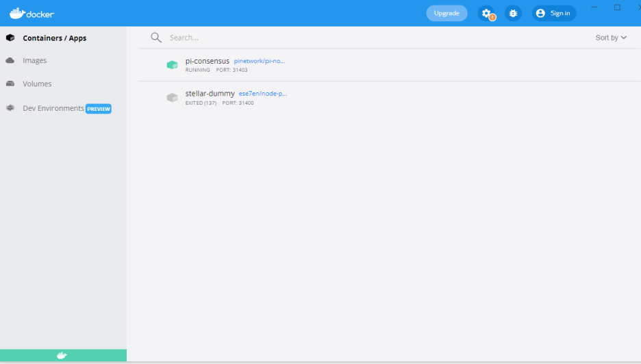The width and height of the screenshot is (641, 364).
Task: Click the EXITED (137) status text
Action: (x=201, y=103)
